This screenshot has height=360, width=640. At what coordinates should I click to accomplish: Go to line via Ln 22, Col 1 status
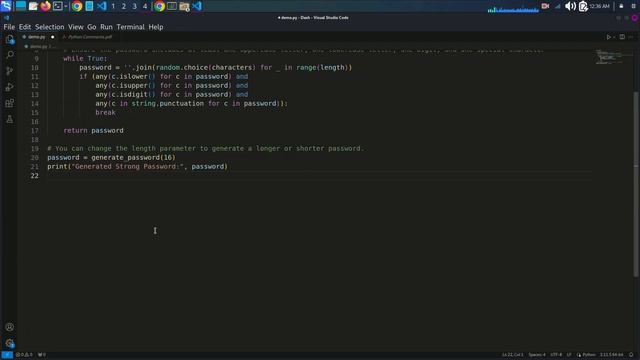tap(513, 355)
